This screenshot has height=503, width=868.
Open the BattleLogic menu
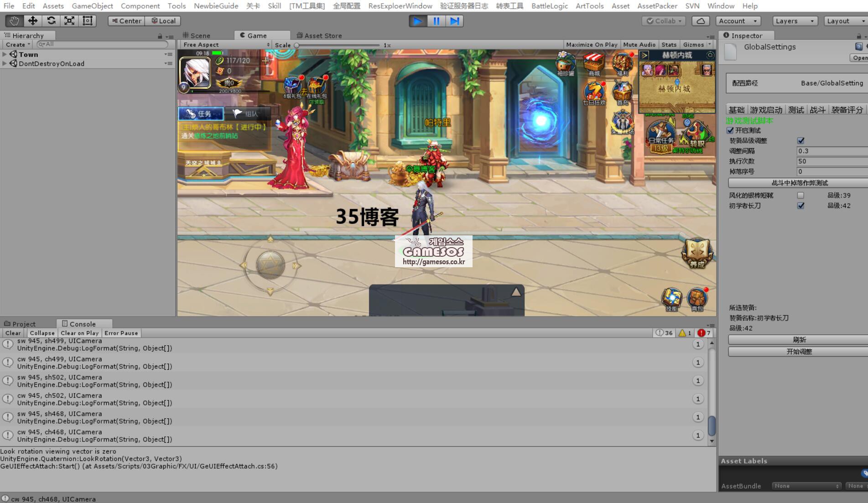[x=549, y=6]
